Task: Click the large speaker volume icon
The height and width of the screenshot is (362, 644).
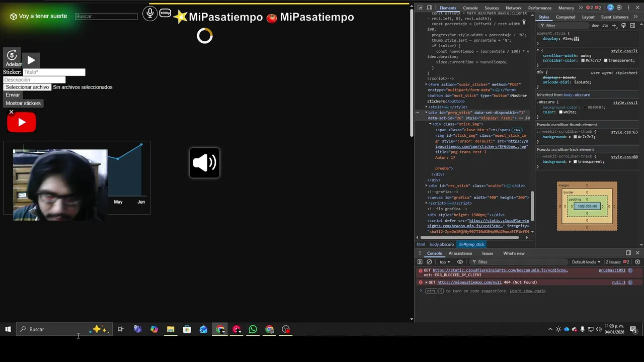Action: pyautogui.click(x=204, y=163)
